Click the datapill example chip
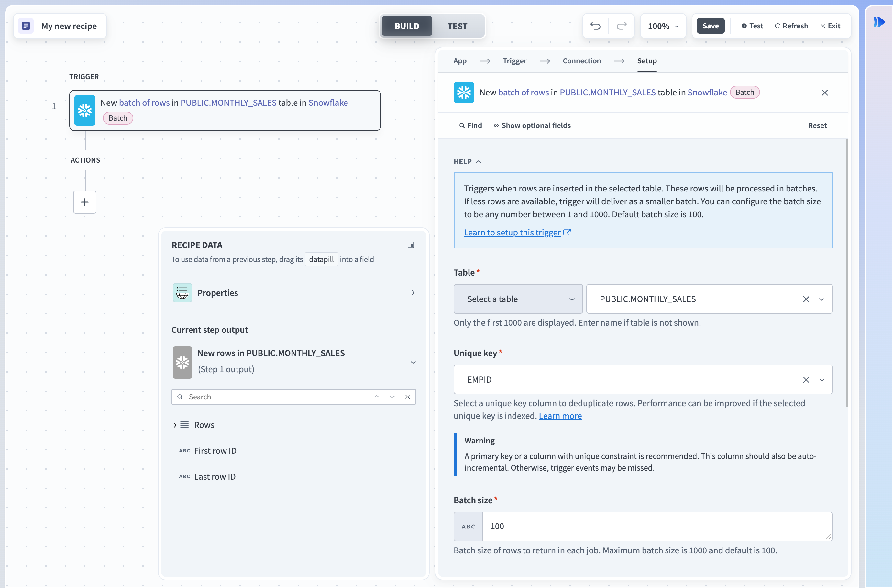The width and height of the screenshot is (893, 588). [x=321, y=259]
